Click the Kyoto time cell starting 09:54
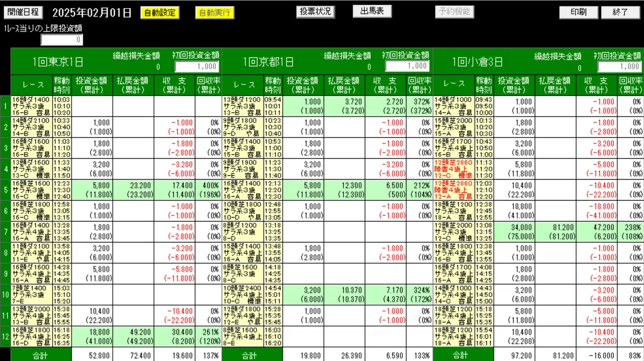The width and height of the screenshot is (644, 361). point(273,106)
